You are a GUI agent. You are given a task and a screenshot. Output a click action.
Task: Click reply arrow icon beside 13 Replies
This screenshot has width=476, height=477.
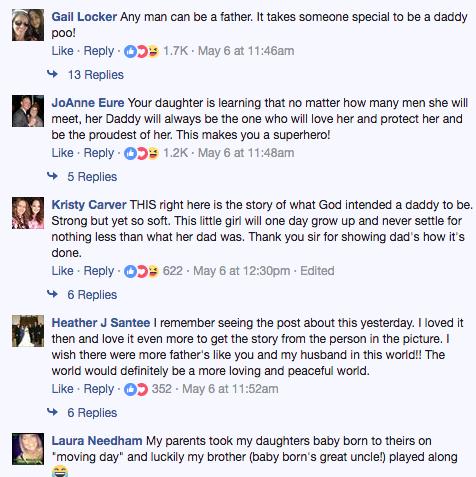(53, 74)
